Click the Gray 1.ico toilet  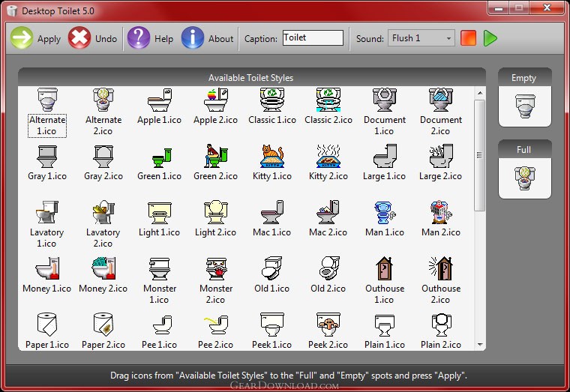pyautogui.click(x=47, y=156)
